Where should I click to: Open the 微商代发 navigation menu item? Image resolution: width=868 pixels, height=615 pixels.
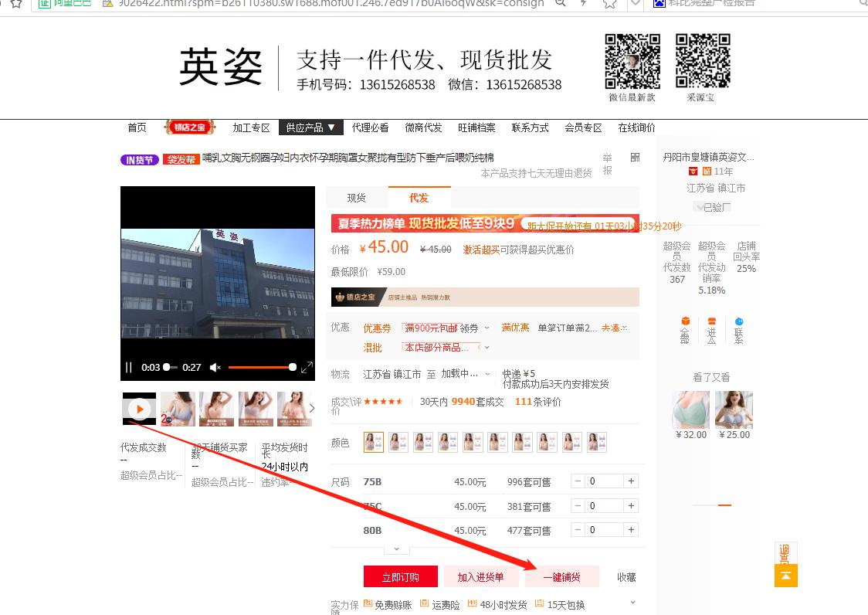(x=423, y=127)
